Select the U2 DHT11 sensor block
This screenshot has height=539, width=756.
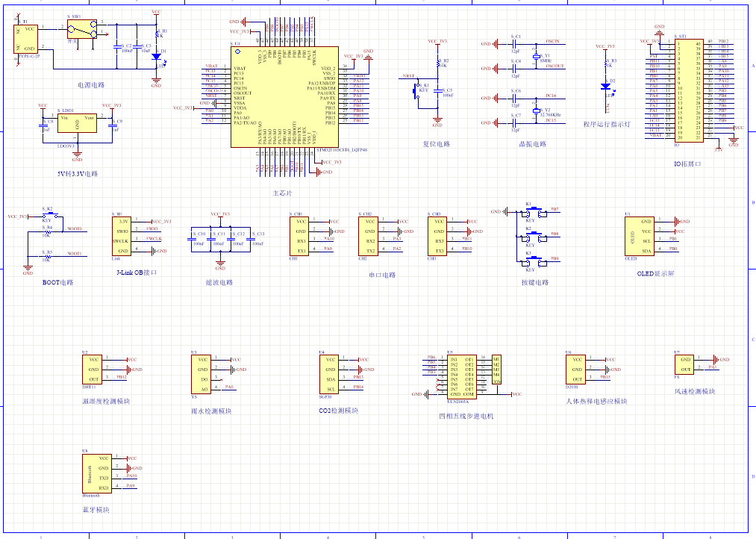click(x=92, y=370)
